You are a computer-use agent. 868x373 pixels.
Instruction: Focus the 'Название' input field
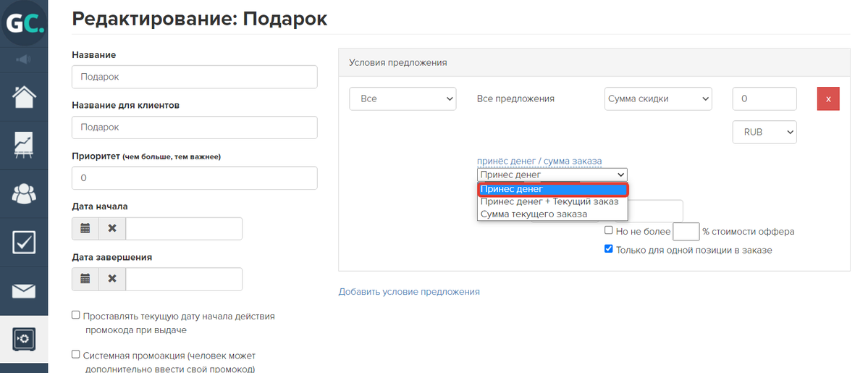pos(194,77)
